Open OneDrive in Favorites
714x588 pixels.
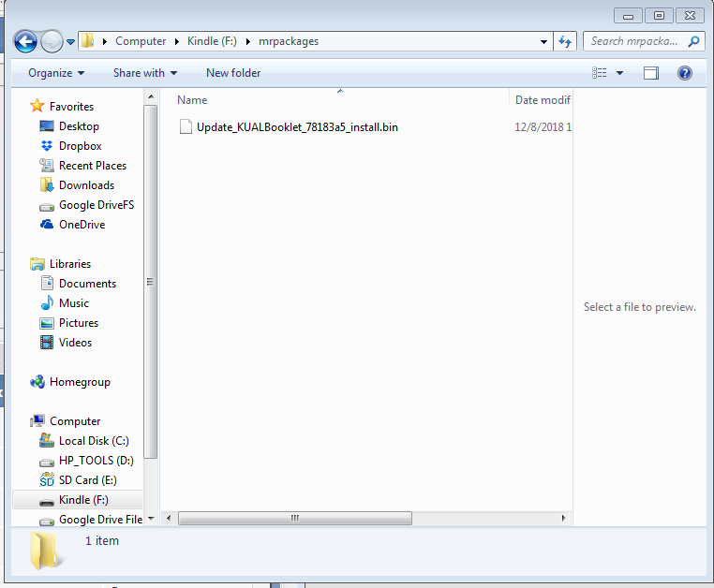(x=82, y=225)
